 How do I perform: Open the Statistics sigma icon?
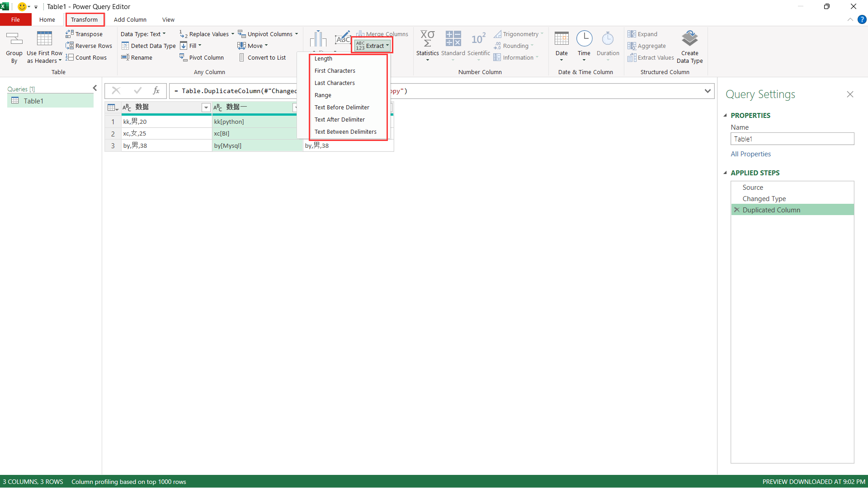tap(427, 40)
